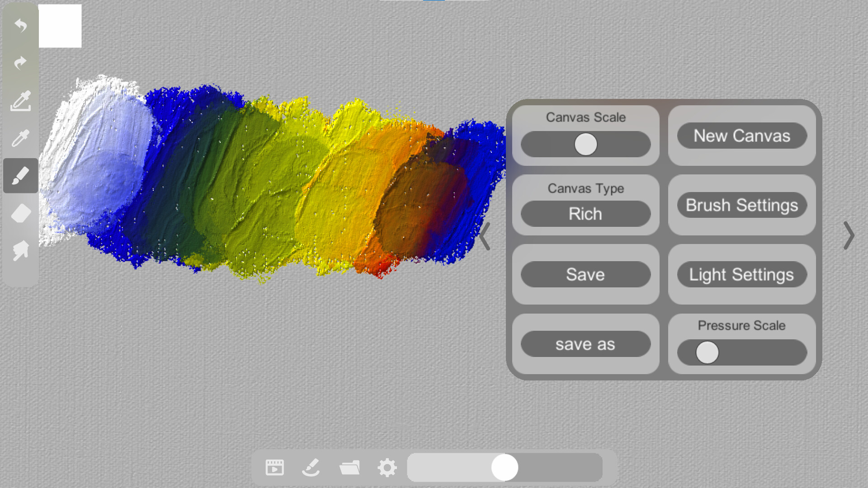
Task: Open Light Settings
Action: click(741, 275)
